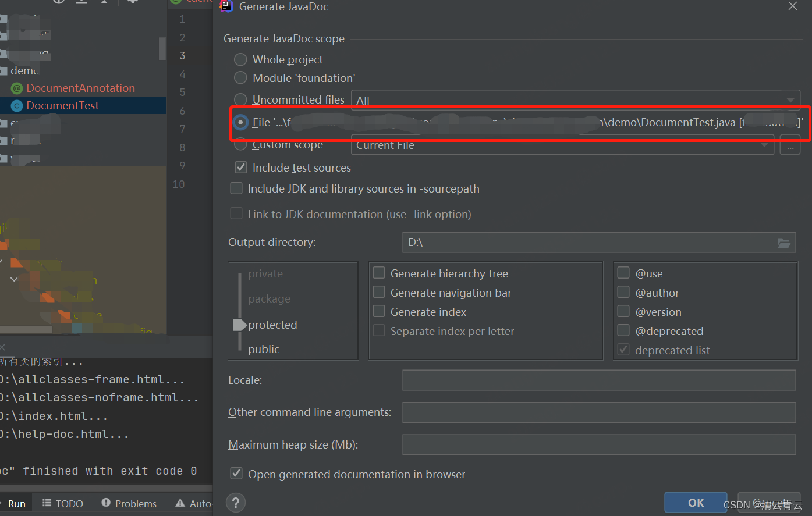The height and width of the screenshot is (516, 812).
Task: Toggle Include test sources checkbox
Action: click(x=240, y=168)
